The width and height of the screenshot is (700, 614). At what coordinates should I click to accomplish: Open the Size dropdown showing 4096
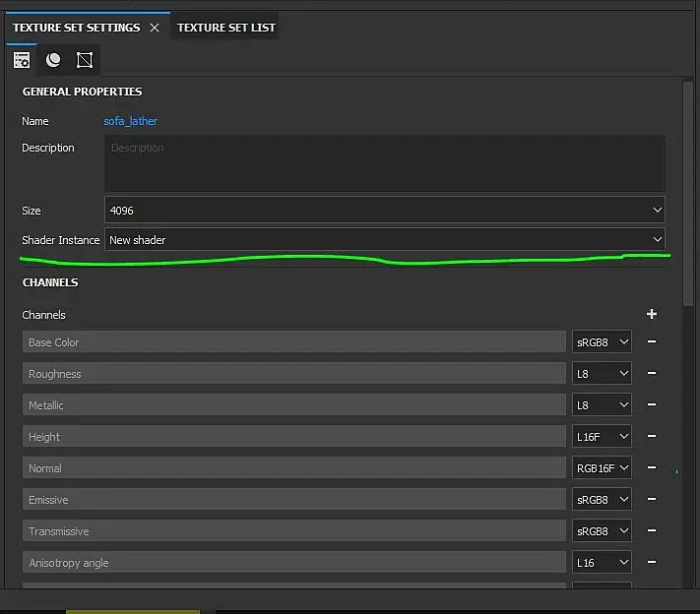pos(384,210)
